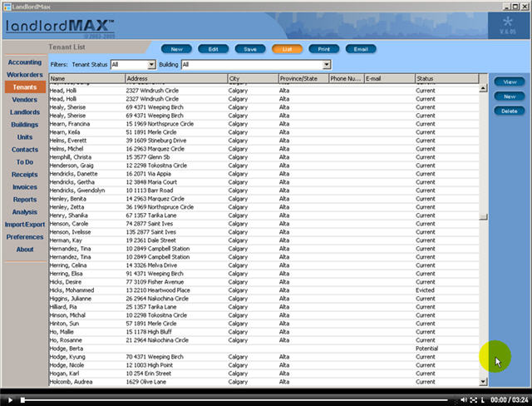Open the Tenant Status filter dropdown
Viewport: 532px width, 406px height.
tap(151, 65)
